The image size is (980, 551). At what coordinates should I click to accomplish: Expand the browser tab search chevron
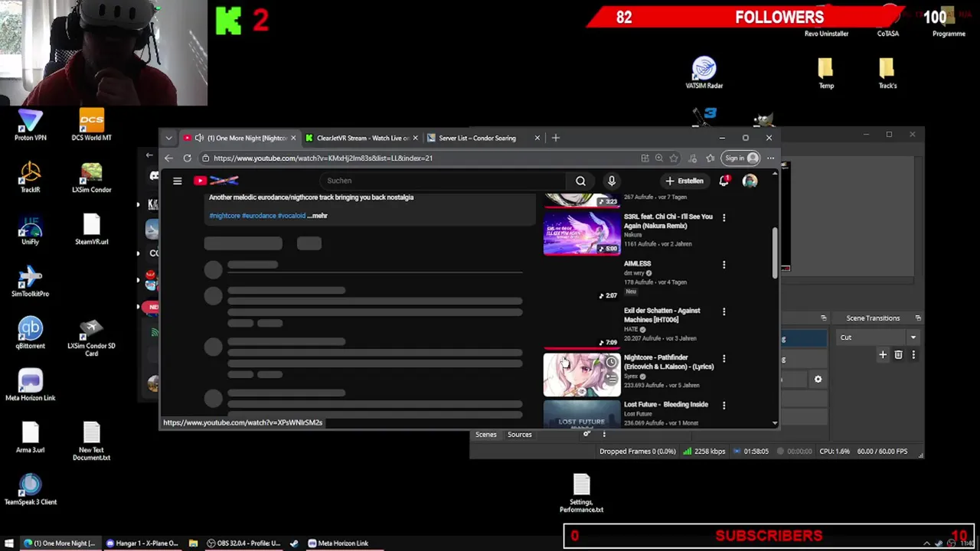168,138
